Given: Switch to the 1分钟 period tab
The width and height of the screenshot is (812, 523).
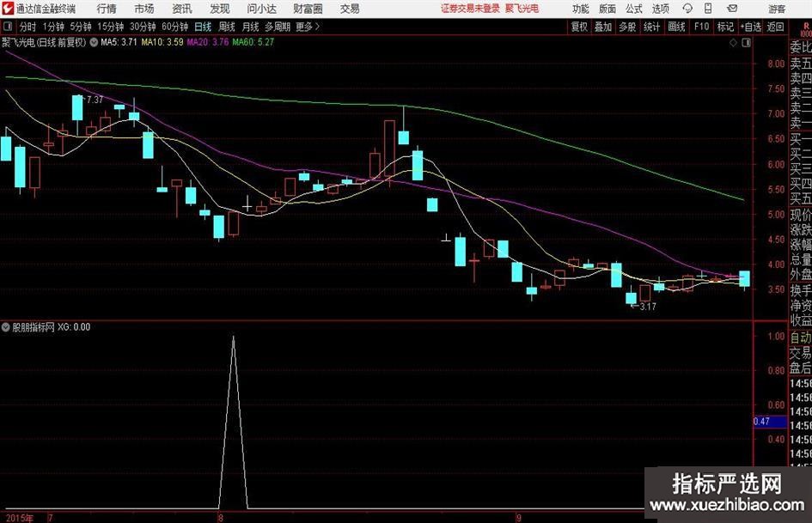Looking at the screenshot, I should (x=53, y=27).
